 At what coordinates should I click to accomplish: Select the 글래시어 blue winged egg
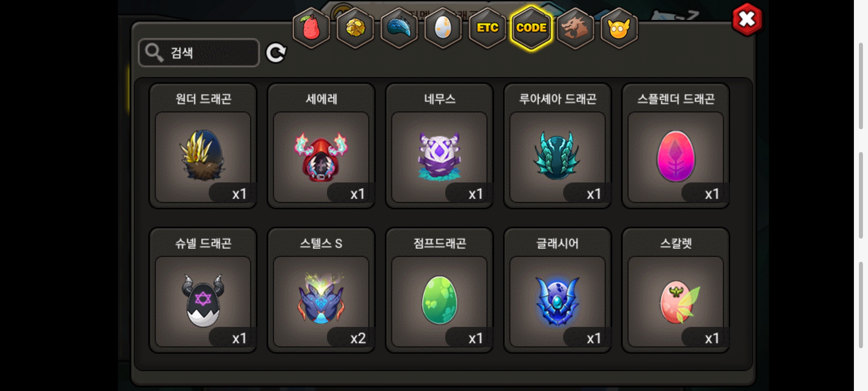(558, 290)
